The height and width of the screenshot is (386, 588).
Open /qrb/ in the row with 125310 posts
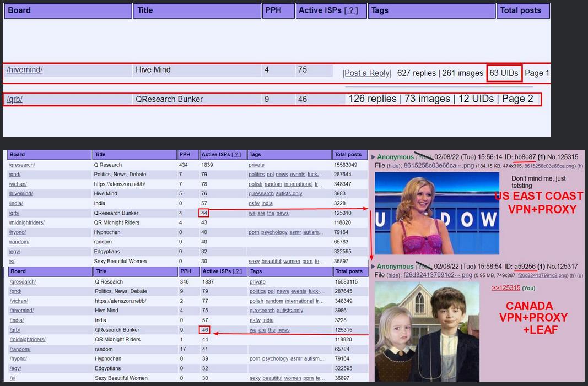14,213
